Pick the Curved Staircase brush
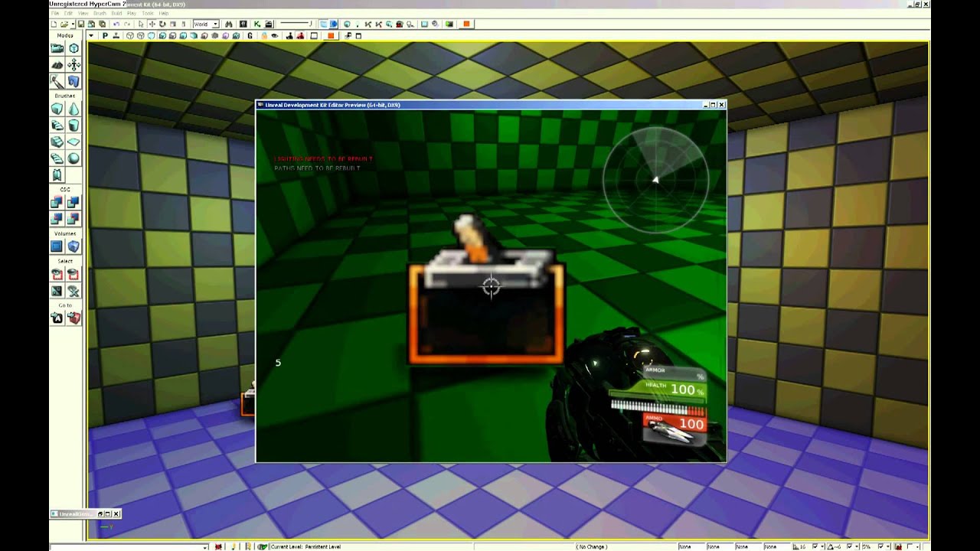Screen dimensions: 980x551 tap(57, 126)
